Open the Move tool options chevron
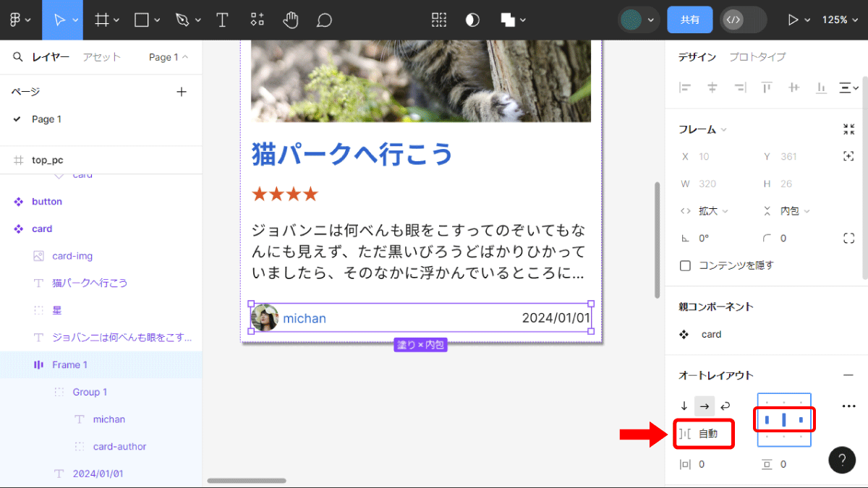Image resolution: width=868 pixels, height=488 pixels. pyautogui.click(x=75, y=21)
